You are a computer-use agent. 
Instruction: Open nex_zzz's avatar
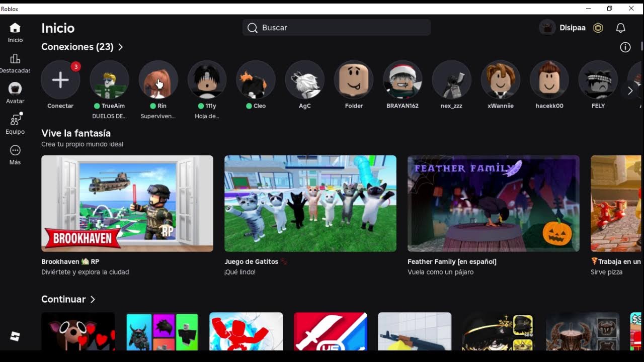point(451,80)
